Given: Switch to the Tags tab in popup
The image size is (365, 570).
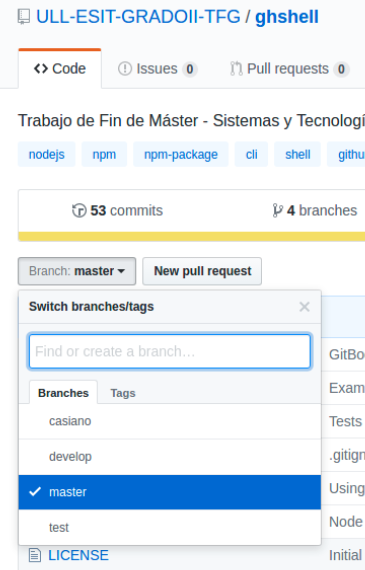Looking at the screenshot, I should tap(123, 393).
